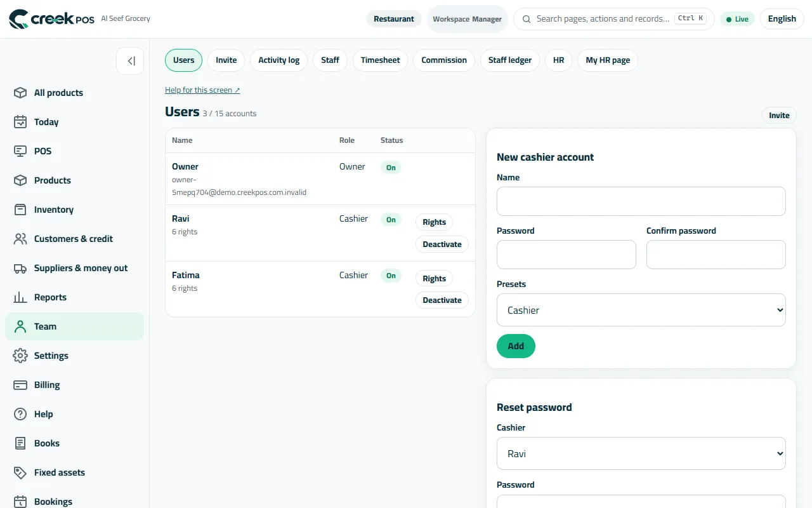Click the search pages and records box
Viewport: 812px width, 508px height.
pos(613,19)
